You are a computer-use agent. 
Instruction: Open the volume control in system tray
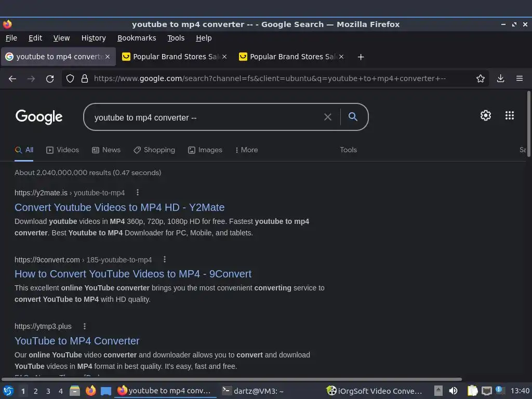pyautogui.click(x=453, y=391)
